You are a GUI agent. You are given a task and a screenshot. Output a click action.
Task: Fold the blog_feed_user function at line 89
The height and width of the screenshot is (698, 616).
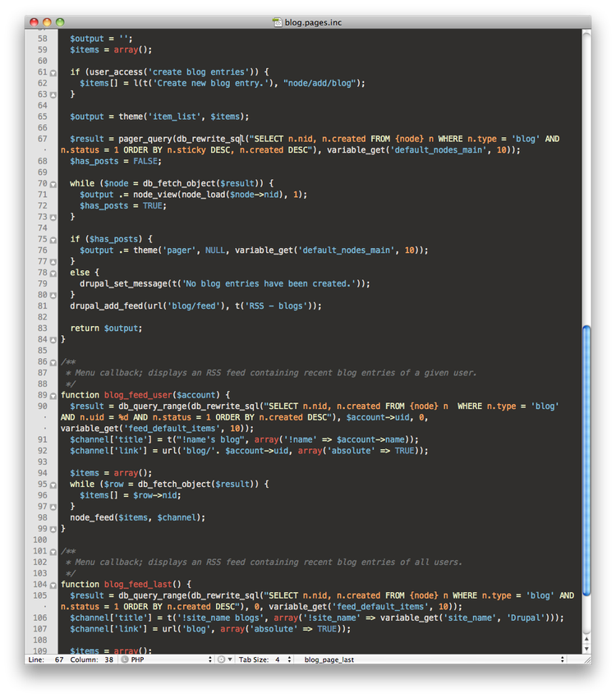coord(53,396)
